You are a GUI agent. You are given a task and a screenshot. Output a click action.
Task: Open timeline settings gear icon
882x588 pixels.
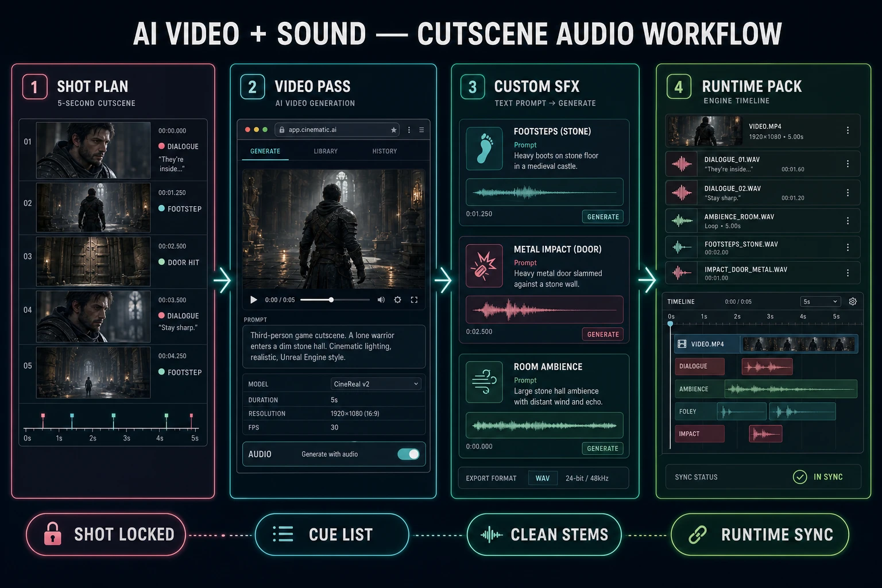click(x=853, y=301)
